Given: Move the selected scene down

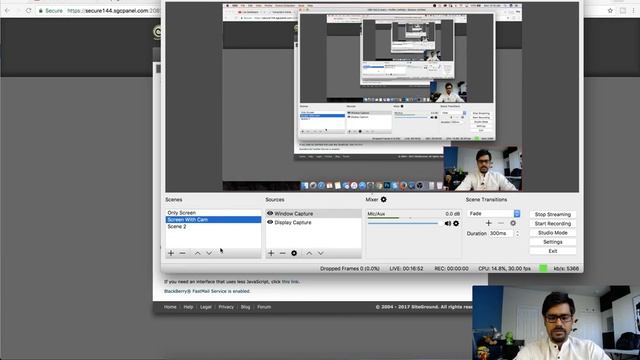Looking at the screenshot, I should (209, 253).
